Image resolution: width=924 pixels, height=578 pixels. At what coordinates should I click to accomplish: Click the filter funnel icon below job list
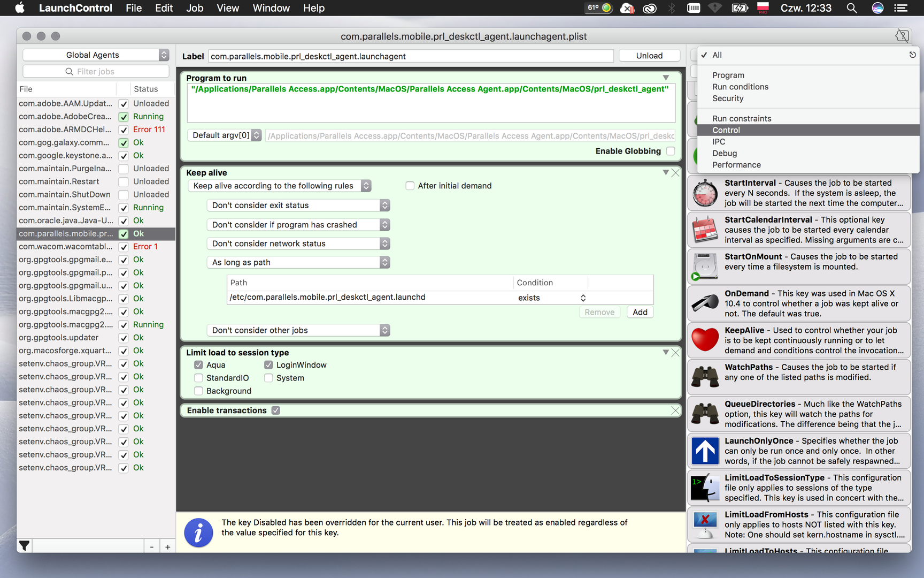[25, 546]
